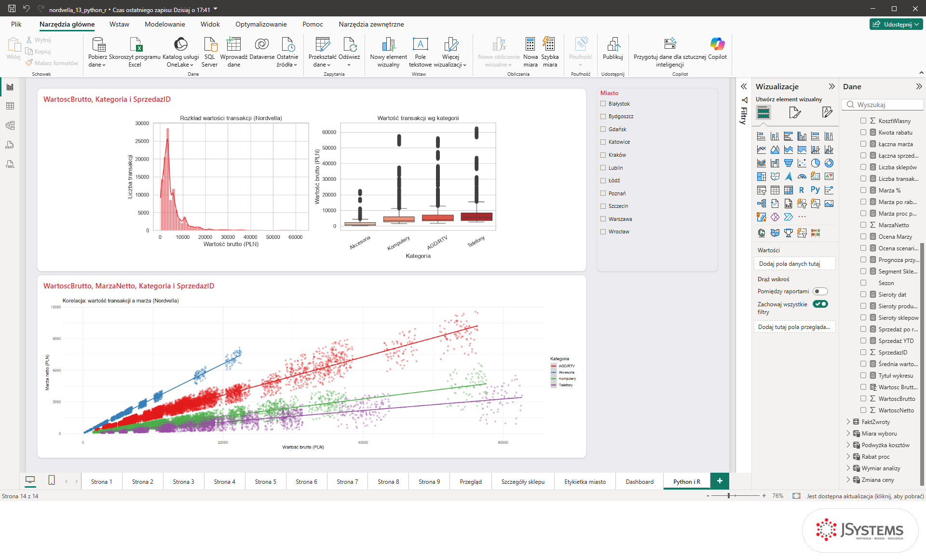Click the update available status link
Viewport: 926px width, 560px height.
[x=865, y=496]
